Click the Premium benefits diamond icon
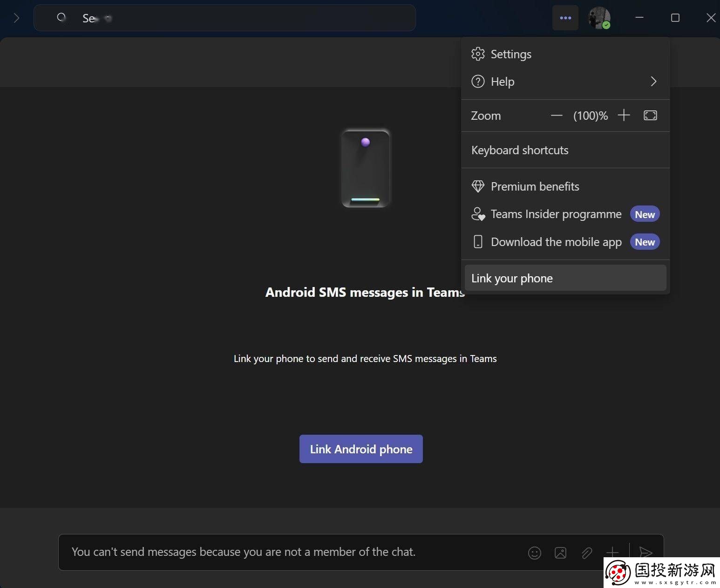 point(478,186)
